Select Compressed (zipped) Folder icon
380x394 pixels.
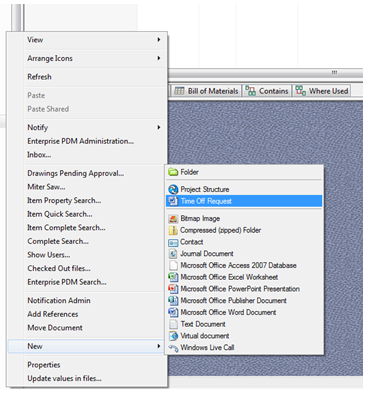coord(173,230)
